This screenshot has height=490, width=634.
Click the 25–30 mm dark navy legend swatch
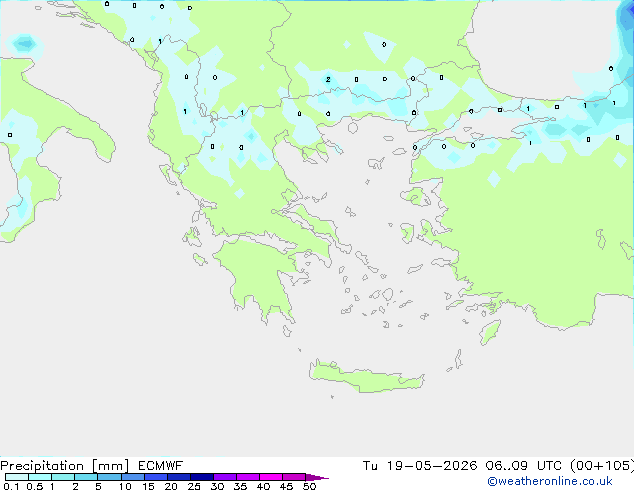coord(202,477)
